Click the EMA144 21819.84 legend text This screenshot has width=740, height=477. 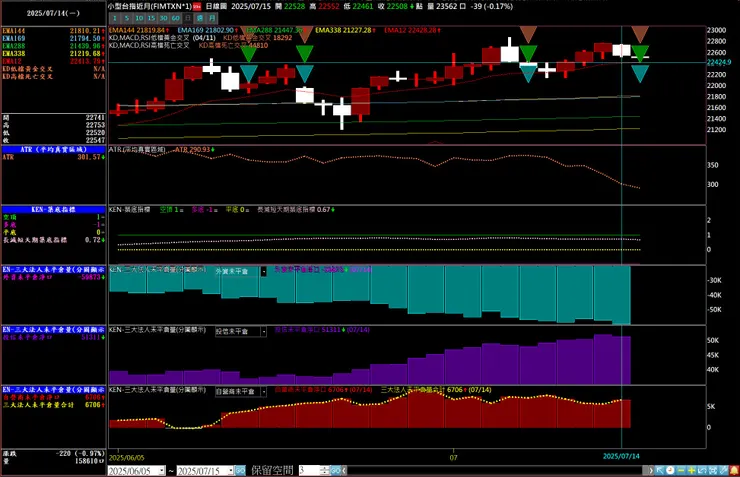tap(138, 30)
